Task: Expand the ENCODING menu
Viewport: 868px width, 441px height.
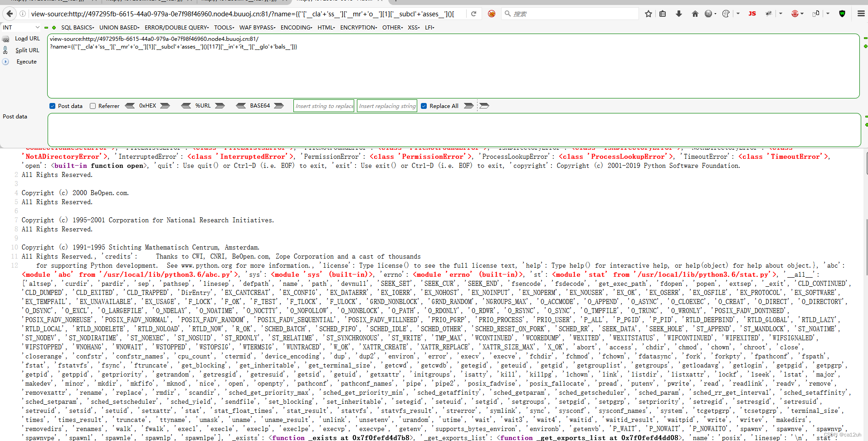Action: (296, 28)
